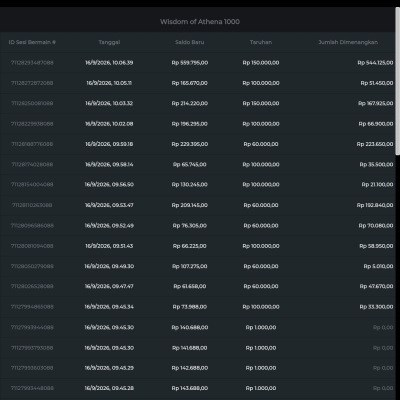Select date cell 16/9/2026, 09.52.49
This screenshot has width=400, height=400.
pyautogui.click(x=109, y=226)
